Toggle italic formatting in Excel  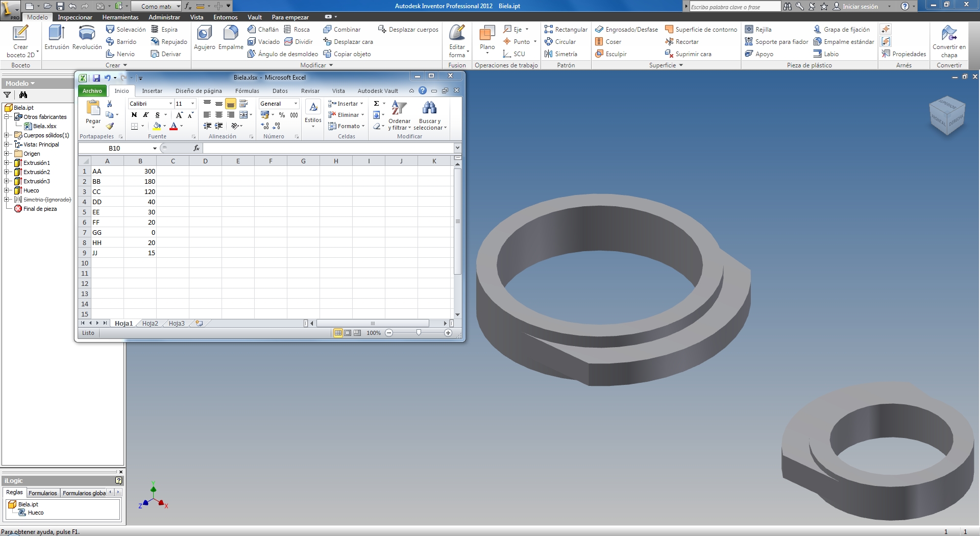click(146, 115)
